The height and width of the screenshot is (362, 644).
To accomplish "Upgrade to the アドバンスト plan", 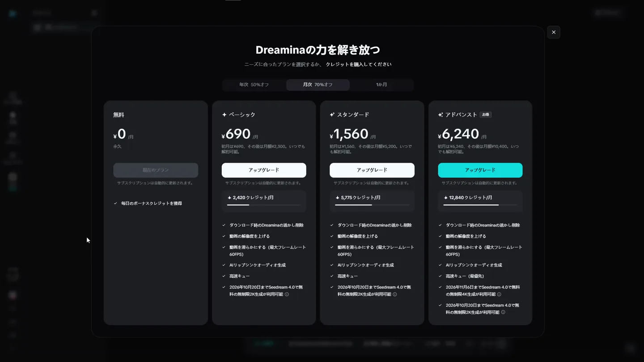I will click(x=480, y=170).
